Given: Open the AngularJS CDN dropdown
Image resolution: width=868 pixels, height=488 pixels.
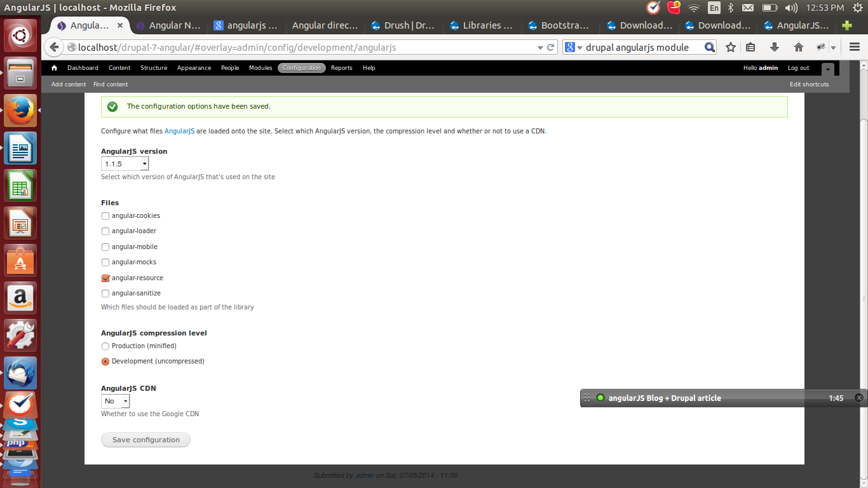Looking at the screenshot, I should [115, 401].
